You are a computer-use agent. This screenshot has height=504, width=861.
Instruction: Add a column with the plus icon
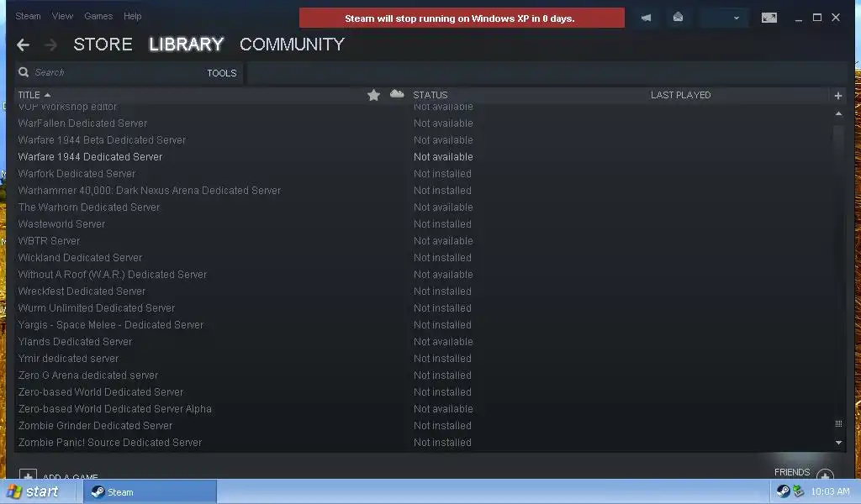point(838,96)
